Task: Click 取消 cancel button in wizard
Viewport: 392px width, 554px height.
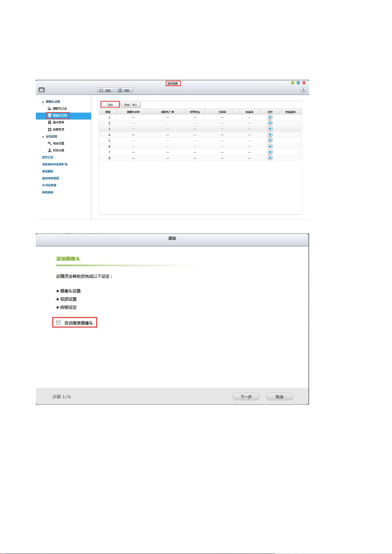Action: [x=280, y=397]
